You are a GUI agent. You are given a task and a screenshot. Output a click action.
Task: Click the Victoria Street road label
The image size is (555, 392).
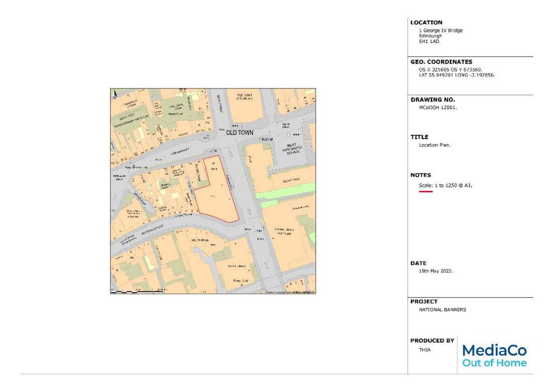pyautogui.click(x=152, y=230)
